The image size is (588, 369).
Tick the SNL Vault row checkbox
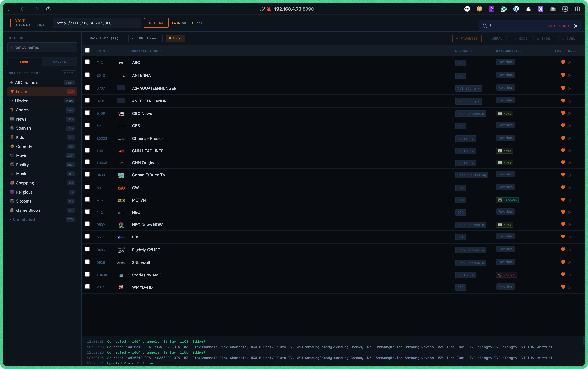pos(87,262)
